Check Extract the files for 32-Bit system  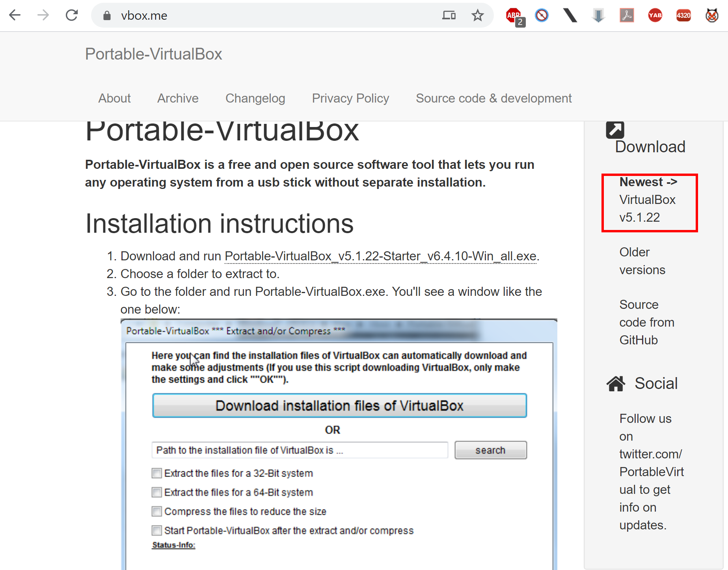[157, 473]
